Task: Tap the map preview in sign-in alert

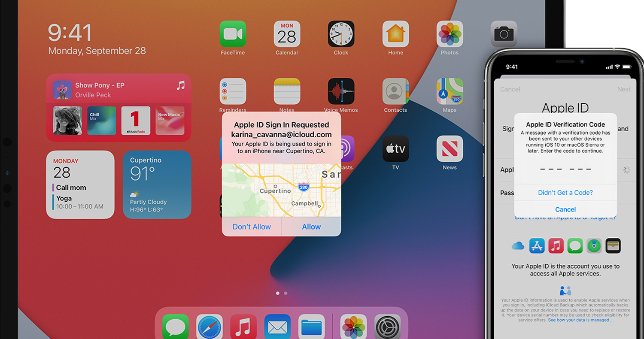Action: pos(281,190)
